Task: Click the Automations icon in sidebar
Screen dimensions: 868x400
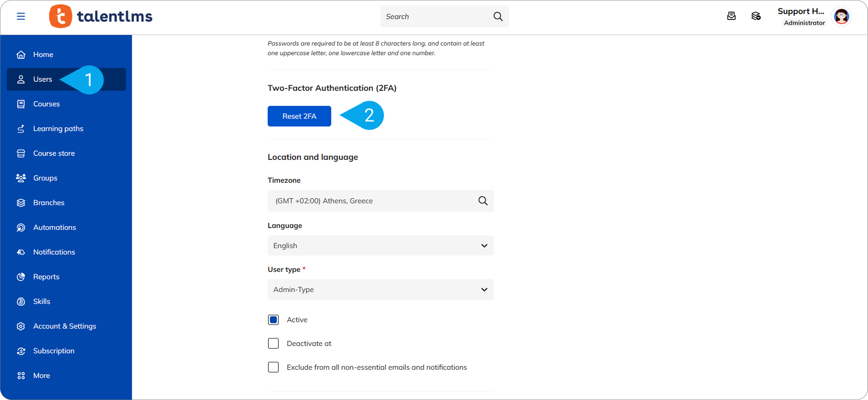Action: 21,227
